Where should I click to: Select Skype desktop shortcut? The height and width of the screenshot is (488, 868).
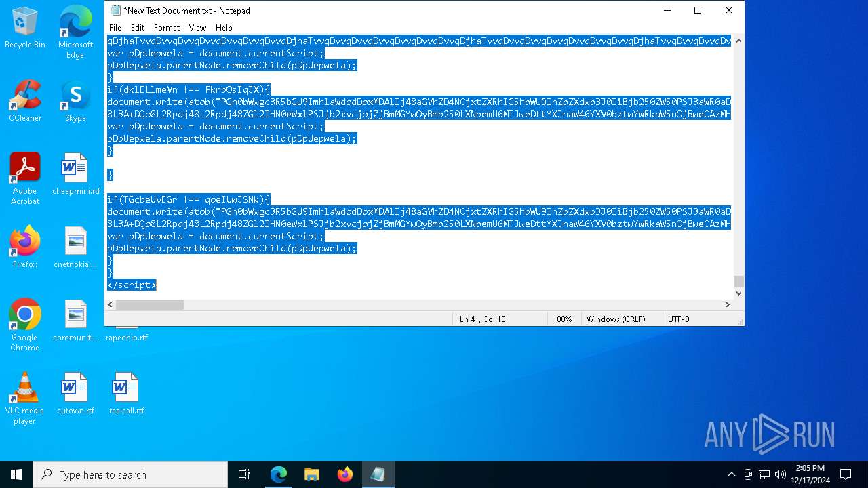point(75,100)
